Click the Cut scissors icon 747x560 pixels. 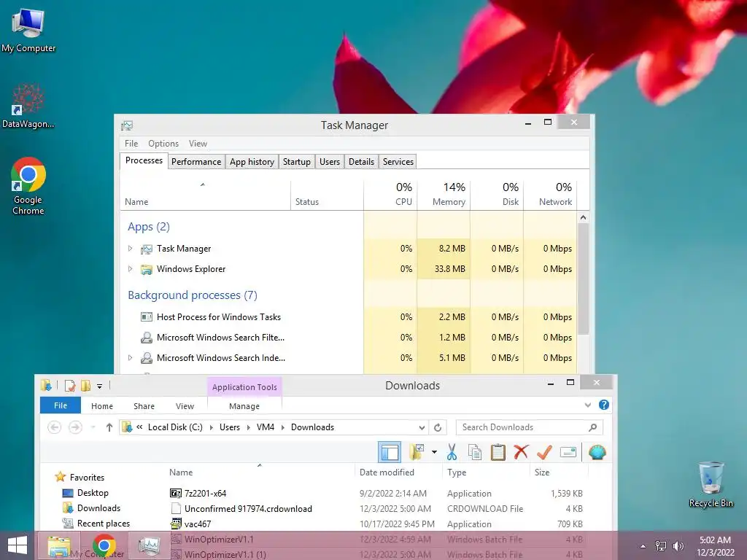[452, 452]
